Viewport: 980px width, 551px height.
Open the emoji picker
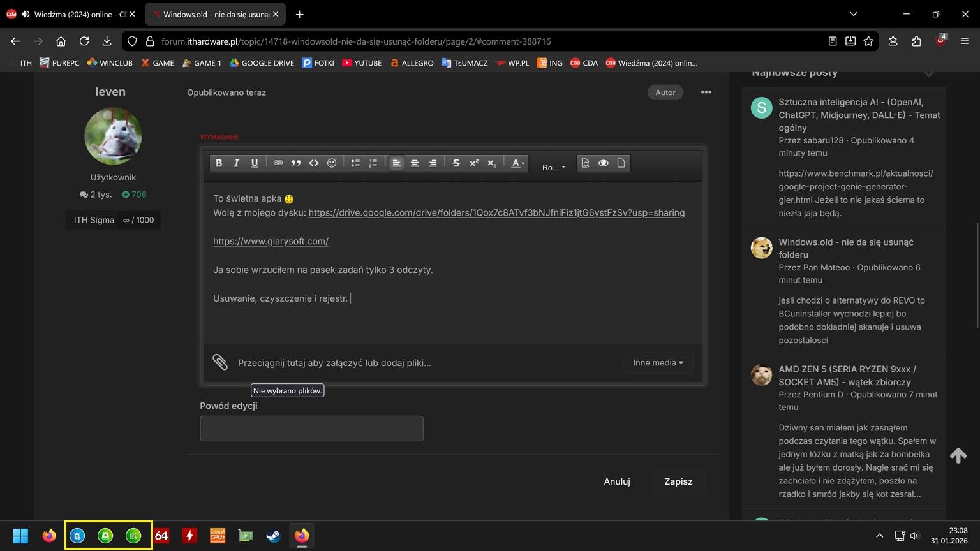click(331, 163)
